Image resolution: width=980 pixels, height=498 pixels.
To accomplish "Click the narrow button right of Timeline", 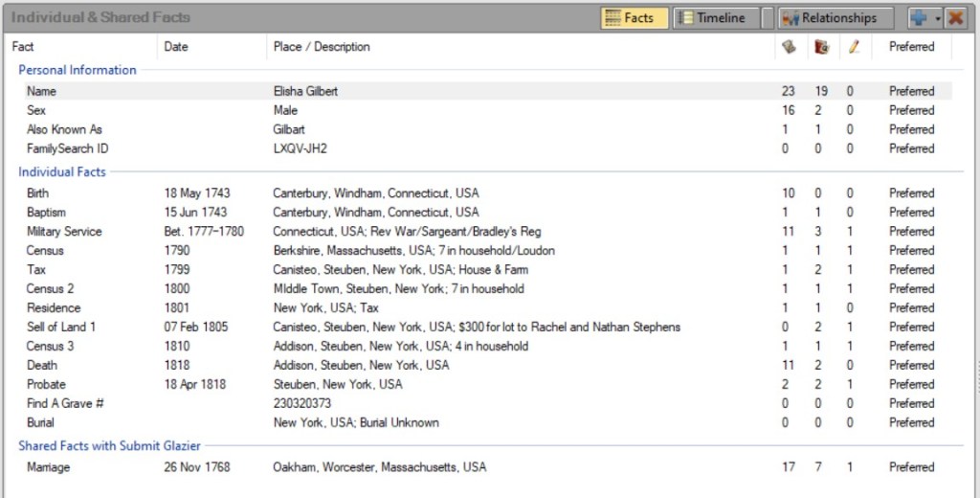I will pyautogui.click(x=767, y=18).
